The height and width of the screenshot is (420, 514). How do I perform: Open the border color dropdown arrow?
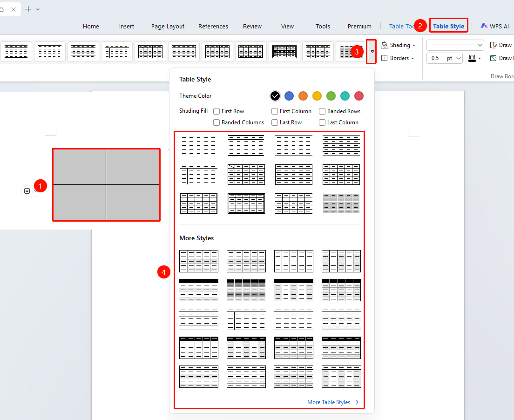[x=480, y=59]
